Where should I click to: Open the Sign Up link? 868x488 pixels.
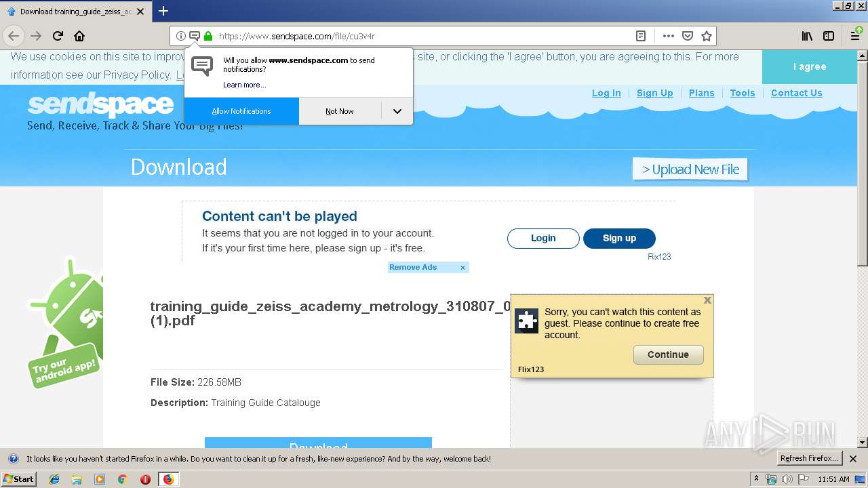coord(655,93)
